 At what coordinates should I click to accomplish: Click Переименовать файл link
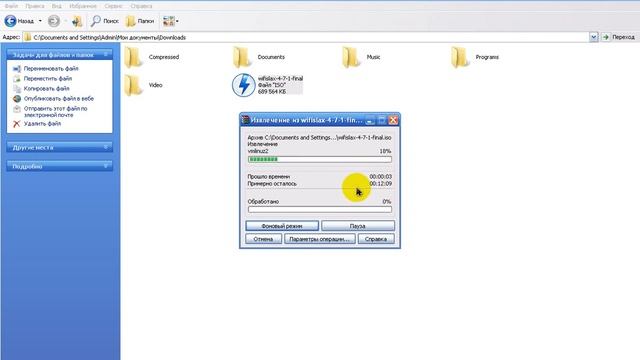point(51,69)
